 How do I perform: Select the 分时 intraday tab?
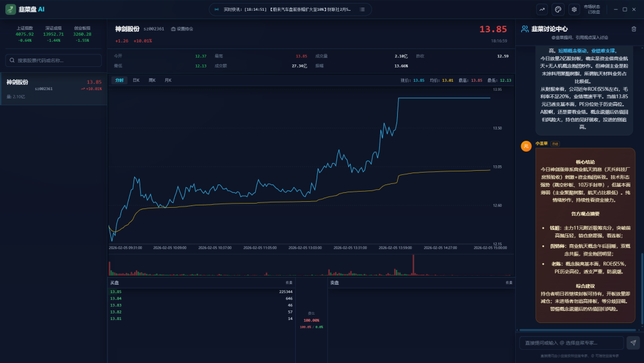[119, 80]
